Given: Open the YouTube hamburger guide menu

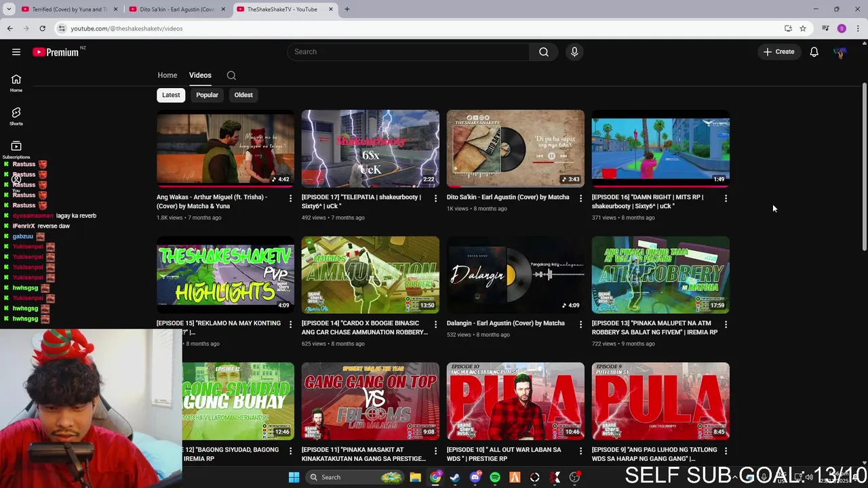Looking at the screenshot, I should (16, 52).
